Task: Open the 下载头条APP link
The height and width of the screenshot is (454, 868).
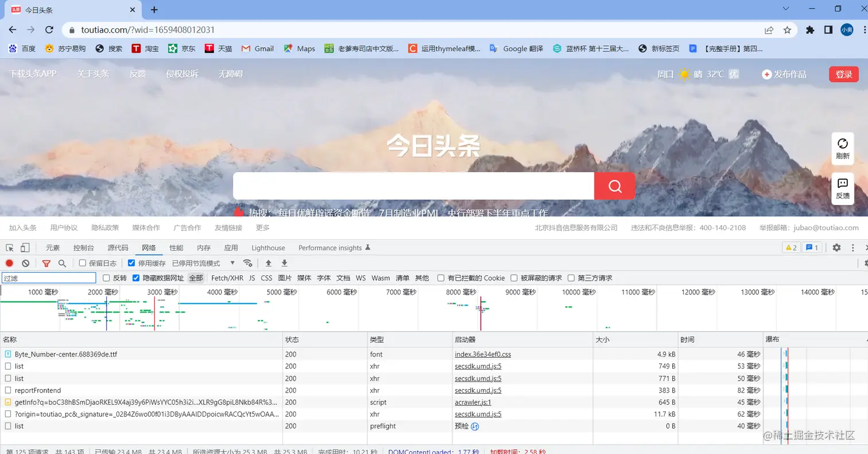Action: [x=33, y=74]
